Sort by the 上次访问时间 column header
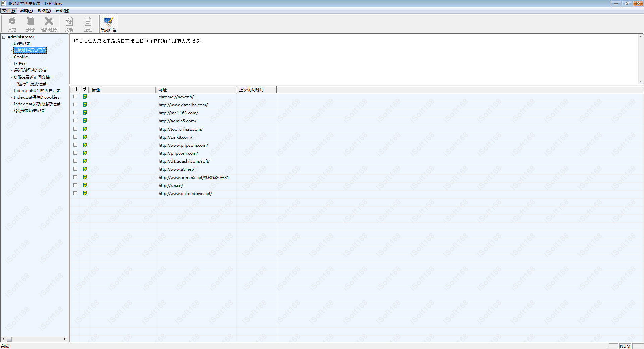The height and width of the screenshot is (349, 644). [256, 90]
